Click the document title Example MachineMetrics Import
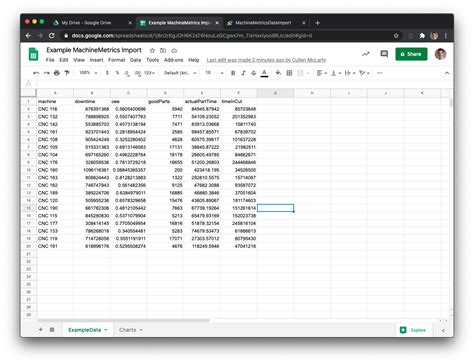The height and width of the screenshot is (364, 474). coord(94,50)
